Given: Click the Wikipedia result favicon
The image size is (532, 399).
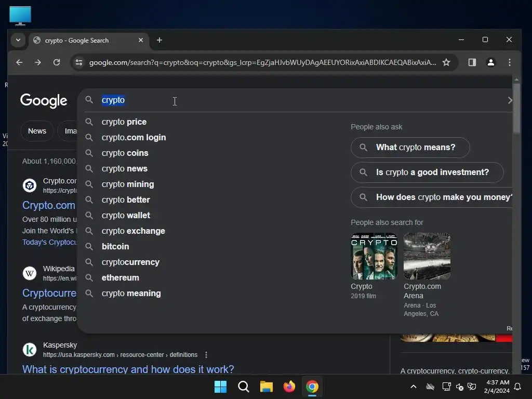Looking at the screenshot, I should tap(30, 273).
